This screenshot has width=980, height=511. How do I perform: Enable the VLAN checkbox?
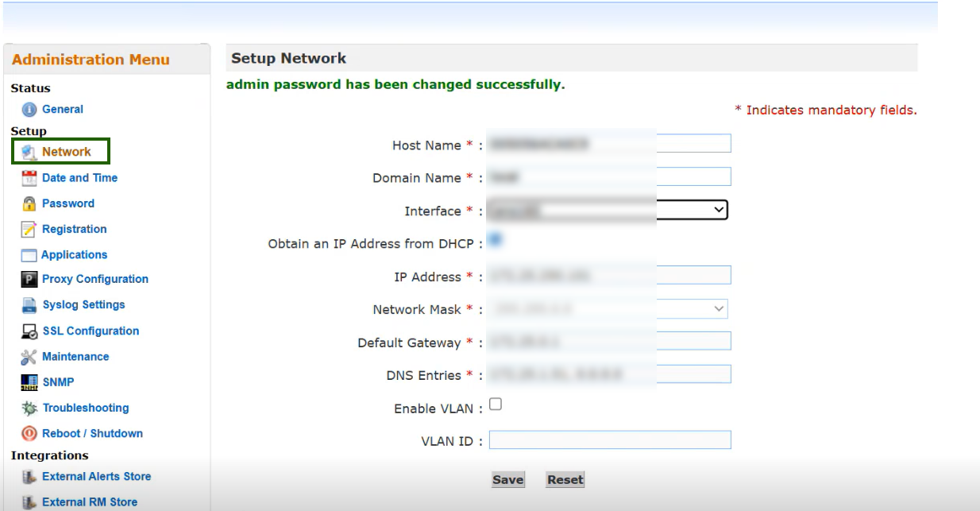(496, 405)
